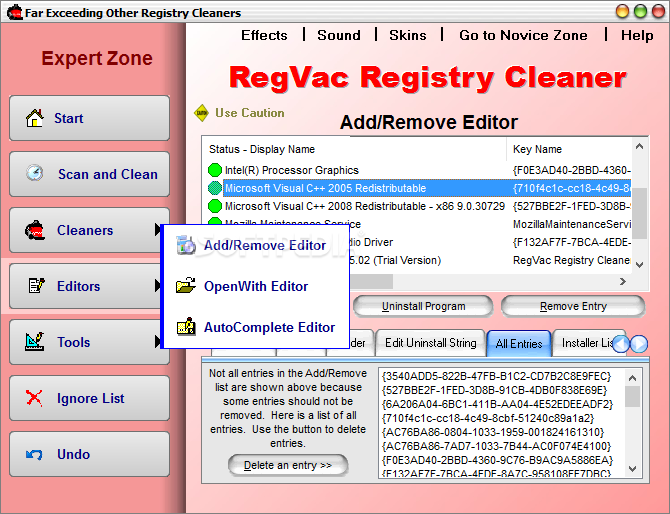670x514 pixels.
Task: Choose Add/Remove Editor from the popup menu
Action: click(255, 245)
